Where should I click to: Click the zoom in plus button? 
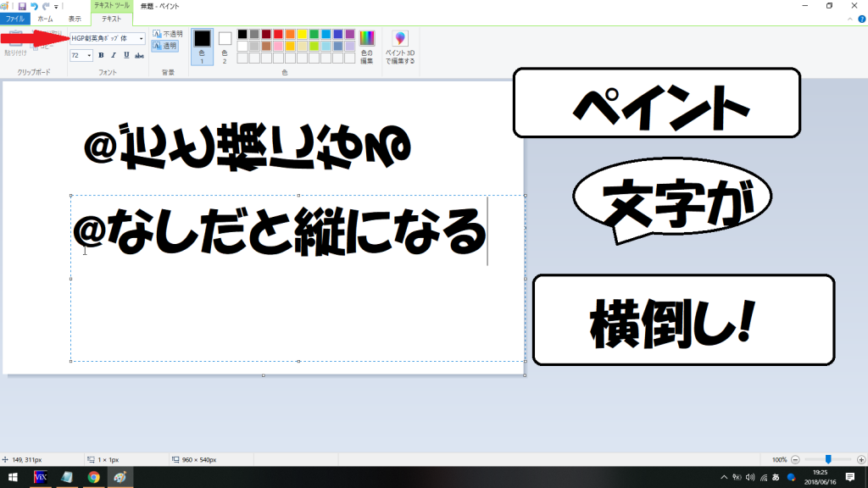pos(861,459)
